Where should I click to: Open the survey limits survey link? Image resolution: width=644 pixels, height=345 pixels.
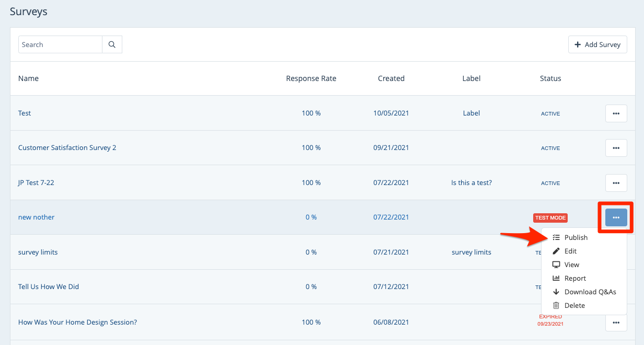pyautogui.click(x=38, y=252)
